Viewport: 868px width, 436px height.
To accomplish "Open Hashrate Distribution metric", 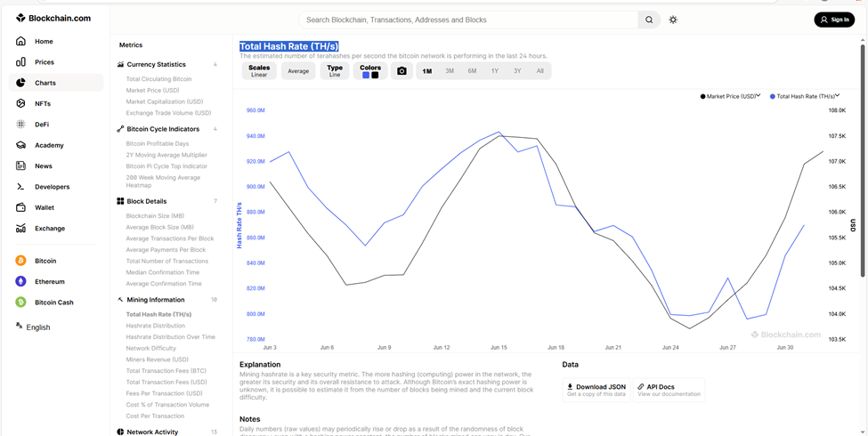I will coord(156,326).
